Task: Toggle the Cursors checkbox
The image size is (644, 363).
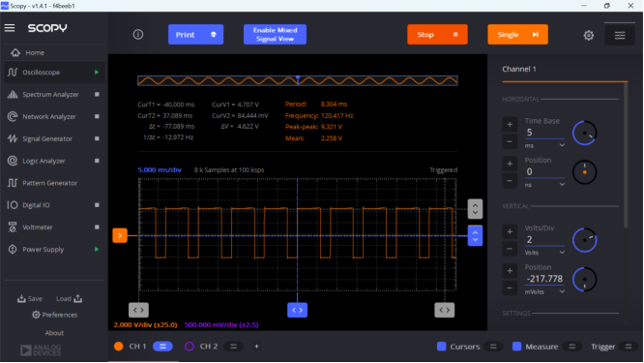Action: (x=442, y=347)
